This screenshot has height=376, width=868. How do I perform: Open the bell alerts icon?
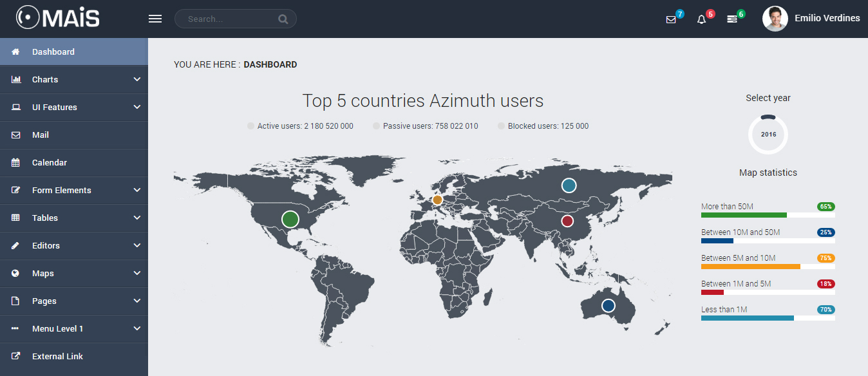(x=701, y=19)
